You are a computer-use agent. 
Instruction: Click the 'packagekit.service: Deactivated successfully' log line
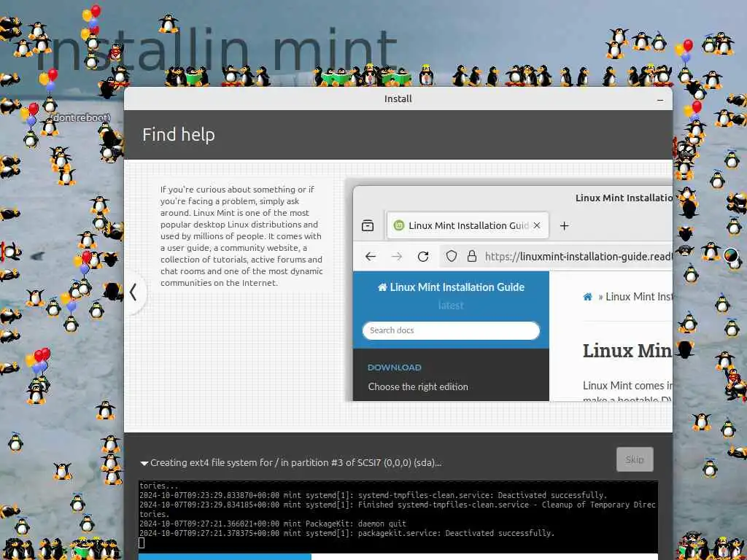coord(347,533)
